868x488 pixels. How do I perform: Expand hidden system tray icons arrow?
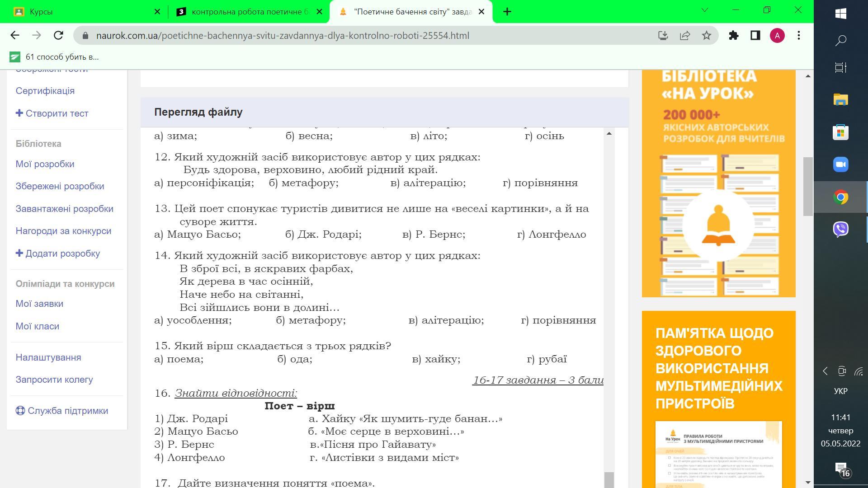(x=825, y=371)
